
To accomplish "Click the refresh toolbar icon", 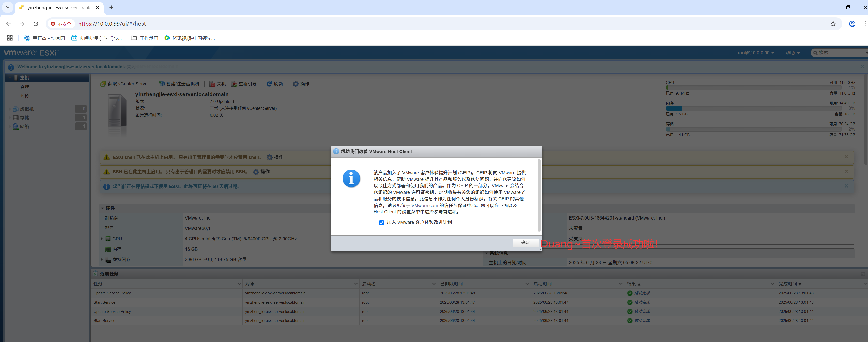I will click(x=269, y=84).
